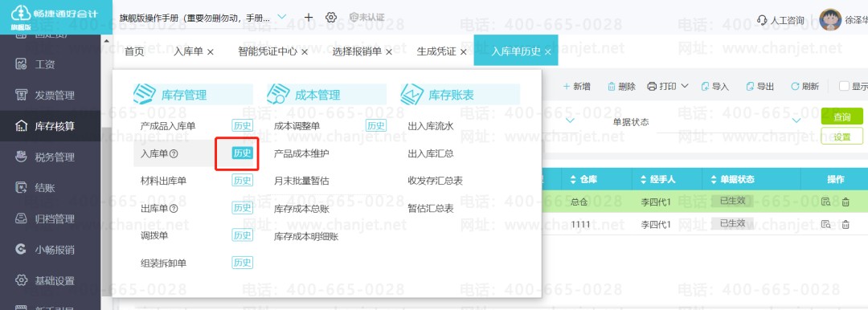Expand the account book name dropdown
Screen dimensions: 868x310
[281, 17]
